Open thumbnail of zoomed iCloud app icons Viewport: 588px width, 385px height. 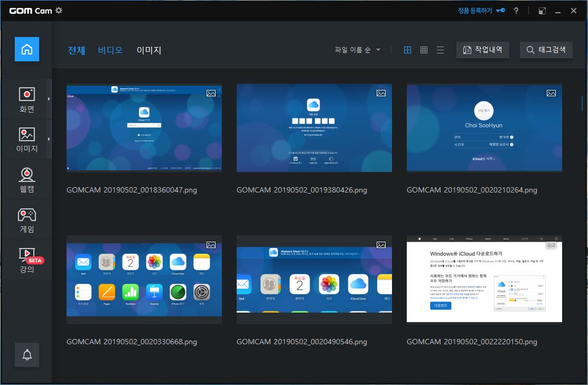[x=314, y=280]
